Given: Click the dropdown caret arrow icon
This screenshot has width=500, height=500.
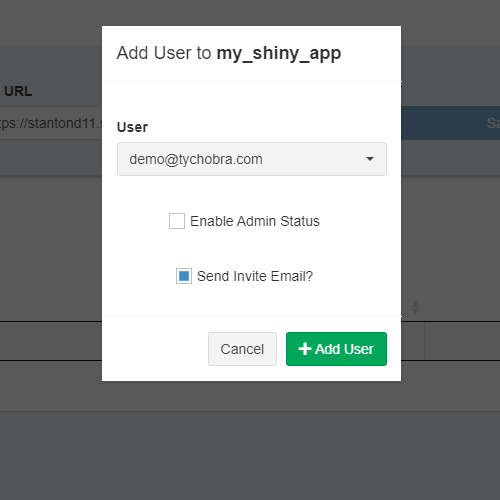Looking at the screenshot, I should click(x=370, y=159).
